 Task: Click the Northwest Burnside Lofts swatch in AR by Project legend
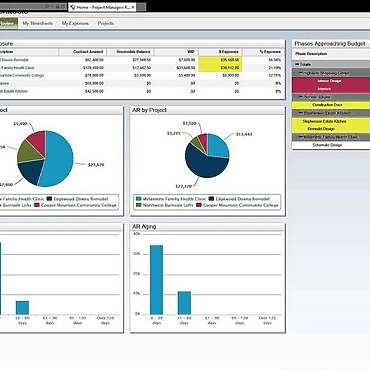click(x=139, y=205)
